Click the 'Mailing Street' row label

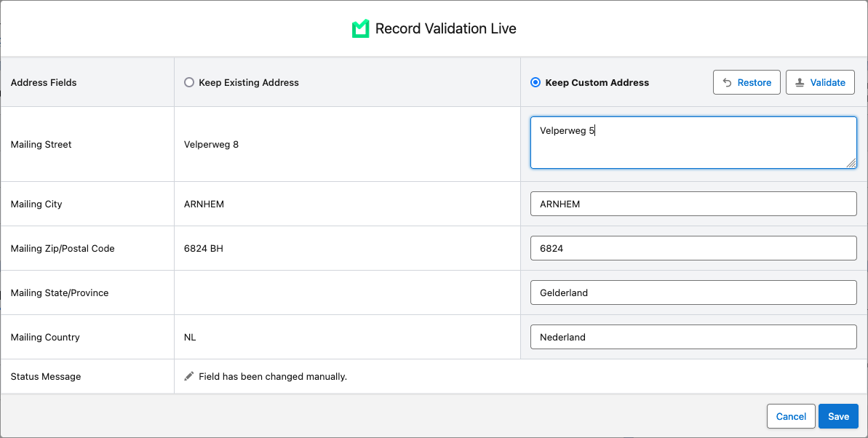tap(41, 145)
